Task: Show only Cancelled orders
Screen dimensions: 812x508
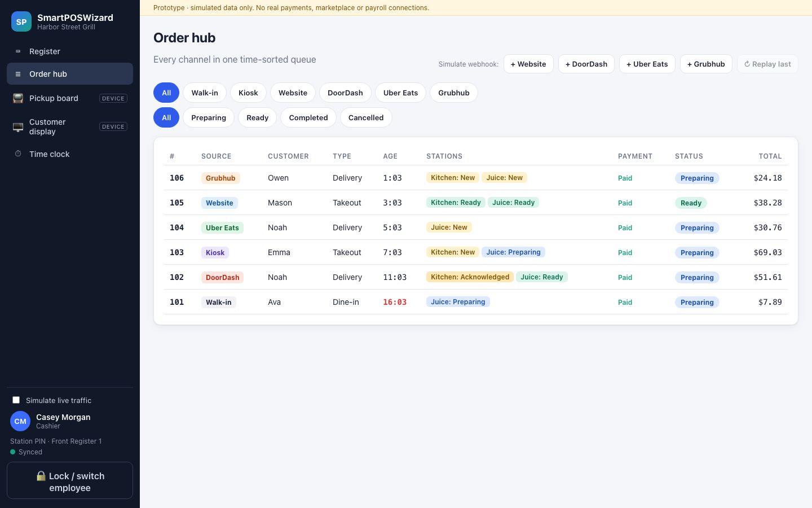Action: point(366,117)
